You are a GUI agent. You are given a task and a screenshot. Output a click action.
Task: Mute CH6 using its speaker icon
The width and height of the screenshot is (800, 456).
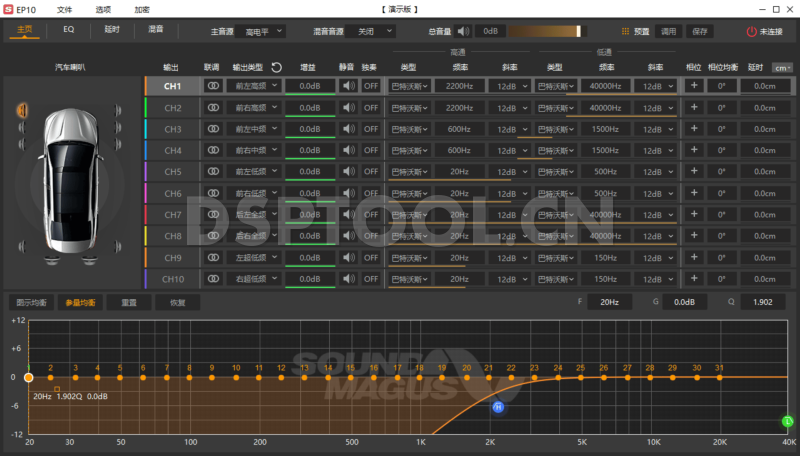pyautogui.click(x=349, y=193)
